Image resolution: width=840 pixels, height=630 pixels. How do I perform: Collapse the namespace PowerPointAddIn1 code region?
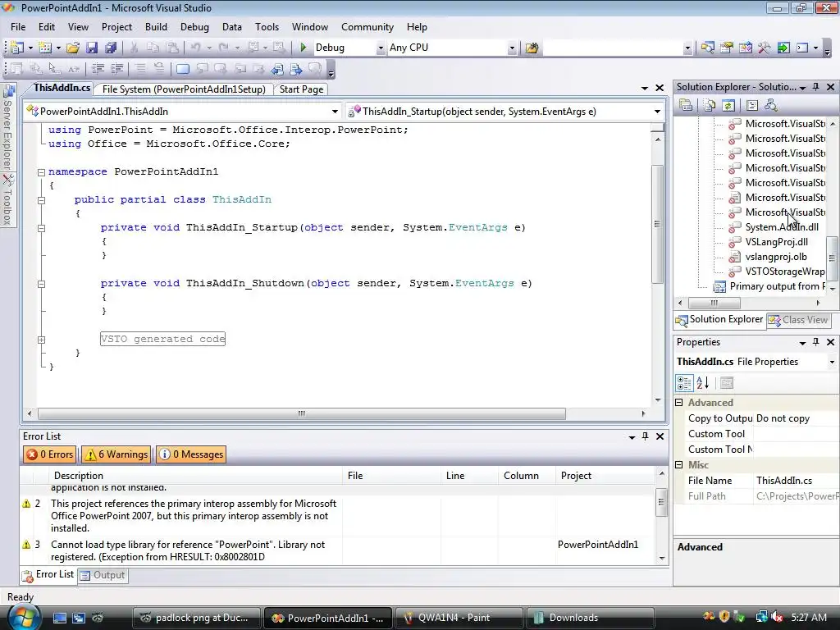tap(41, 172)
